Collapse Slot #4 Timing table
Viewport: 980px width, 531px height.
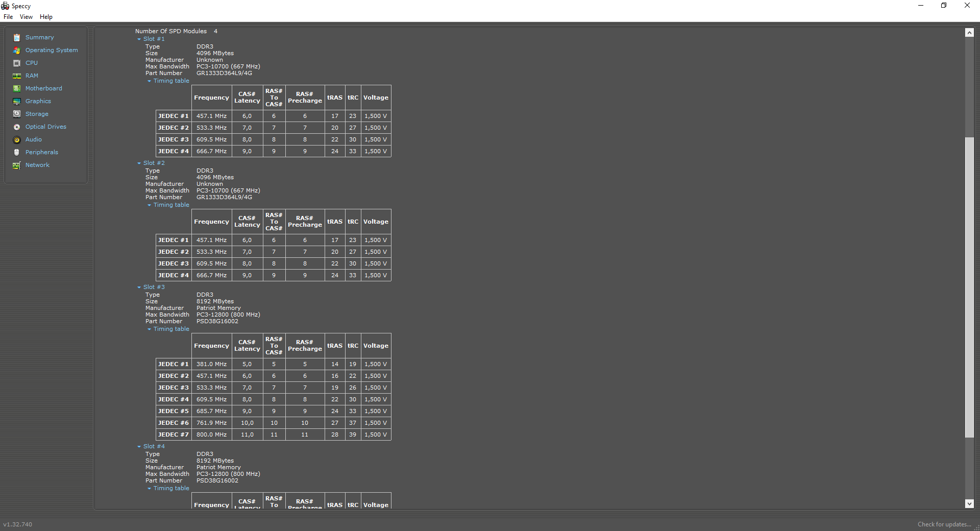tap(149, 489)
